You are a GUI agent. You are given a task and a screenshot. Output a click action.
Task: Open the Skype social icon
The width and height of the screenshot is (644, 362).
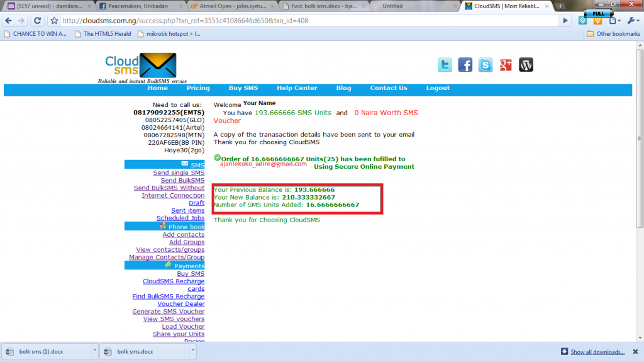click(486, 65)
